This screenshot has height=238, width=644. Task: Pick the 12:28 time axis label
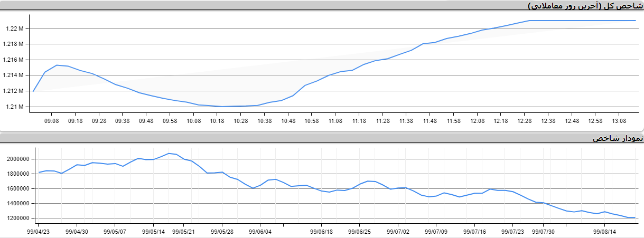524,121
